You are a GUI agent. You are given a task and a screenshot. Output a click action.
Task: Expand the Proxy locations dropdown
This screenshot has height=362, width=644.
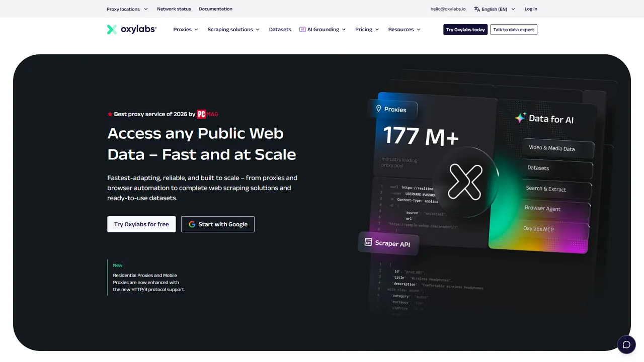[127, 9]
